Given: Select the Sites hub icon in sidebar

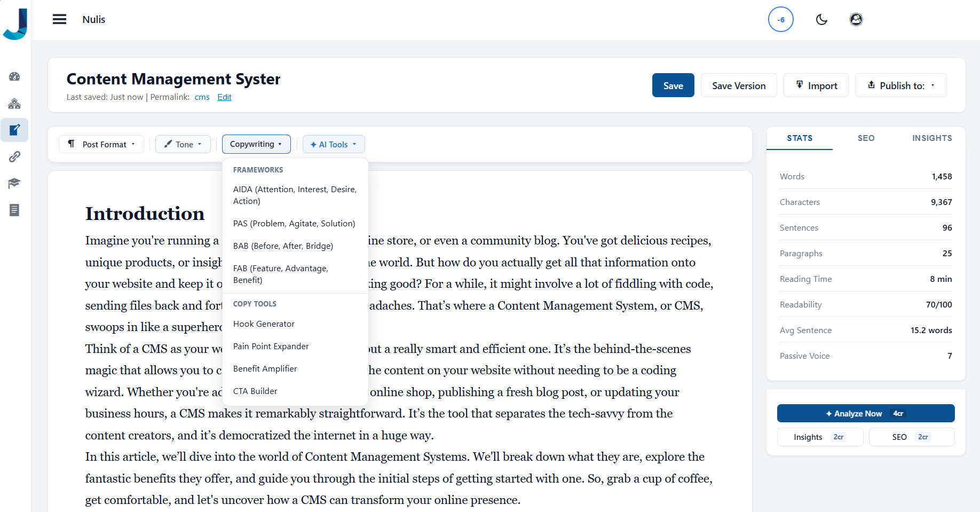Looking at the screenshot, I should 14,103.
